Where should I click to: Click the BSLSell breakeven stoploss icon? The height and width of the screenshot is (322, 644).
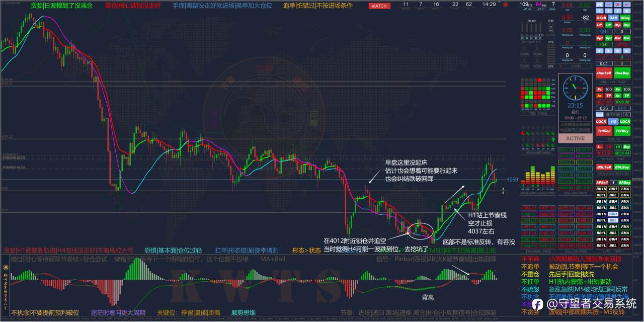[x=604, y=168]
